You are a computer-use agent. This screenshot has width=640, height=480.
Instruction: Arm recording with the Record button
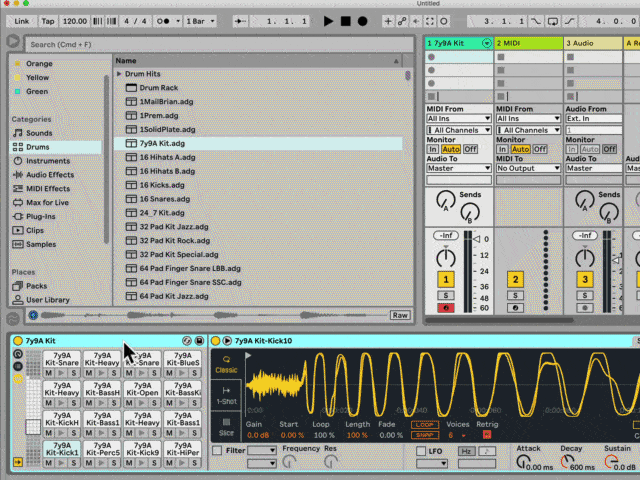[x=362, y=21]
